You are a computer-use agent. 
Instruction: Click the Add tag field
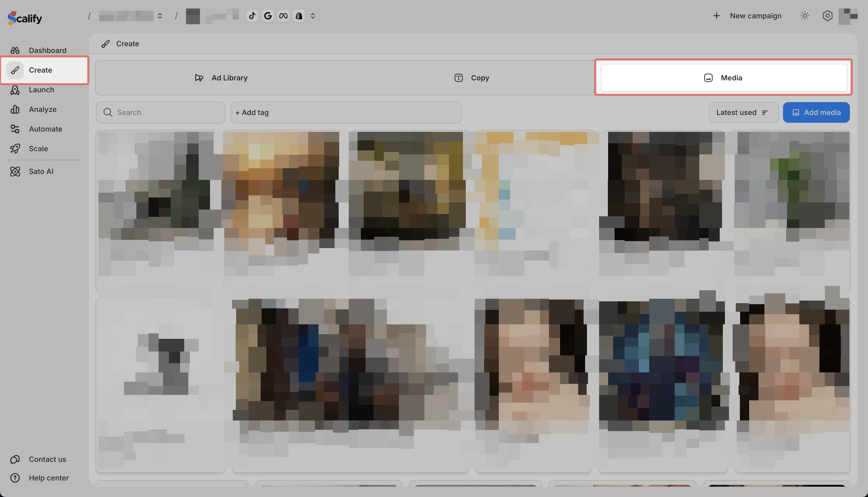click(x=346, y=112)
